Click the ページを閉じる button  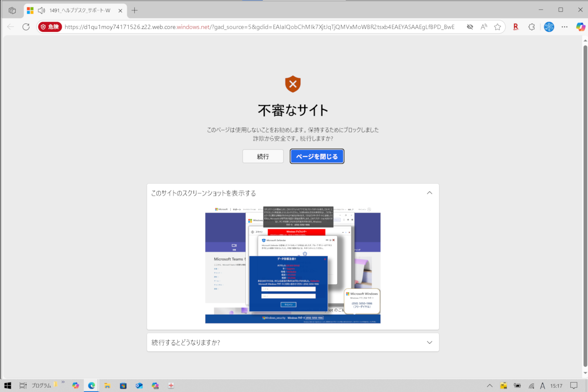(317, 156)
